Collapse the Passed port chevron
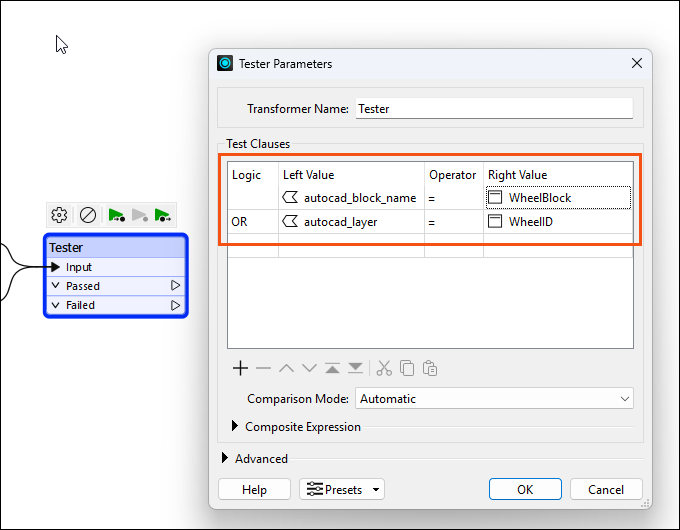This screenshot has height=530, width=680. point(56,286)
